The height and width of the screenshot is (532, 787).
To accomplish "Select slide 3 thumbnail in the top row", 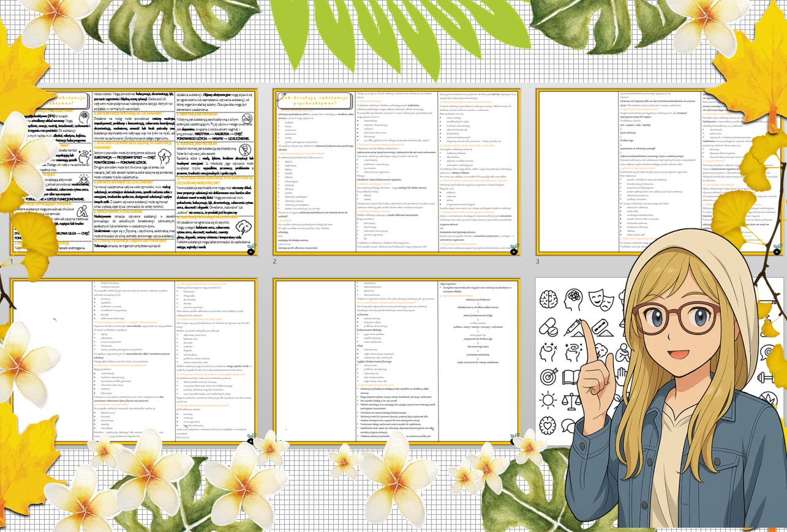I will coord(659,172).
